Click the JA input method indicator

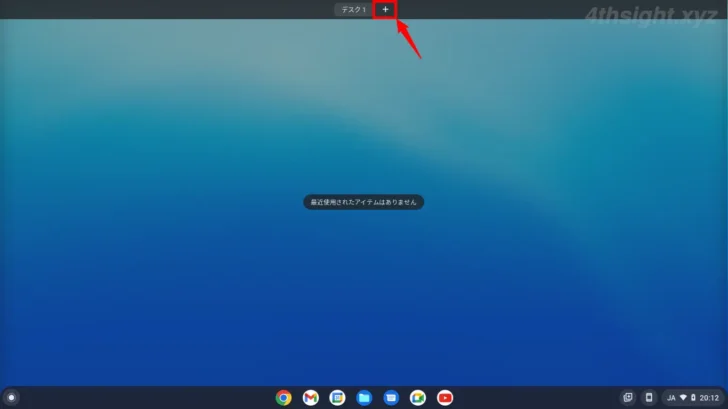coord(671,398)
